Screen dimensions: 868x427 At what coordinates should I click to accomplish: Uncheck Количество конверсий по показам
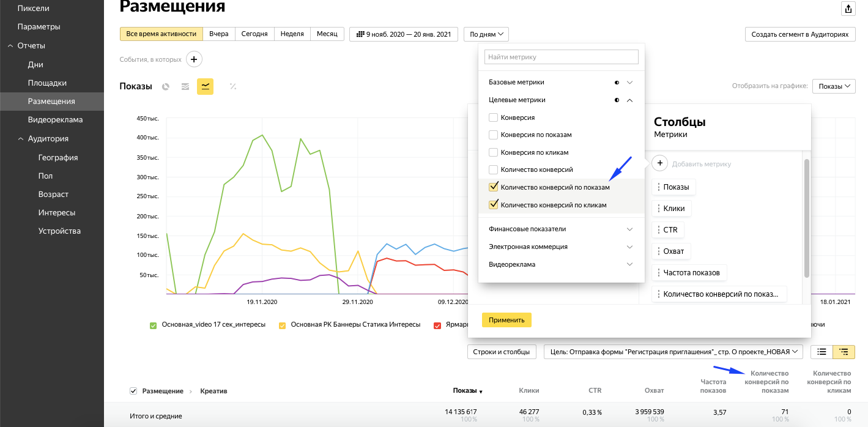pyautogui.click(x=494, y=187)
